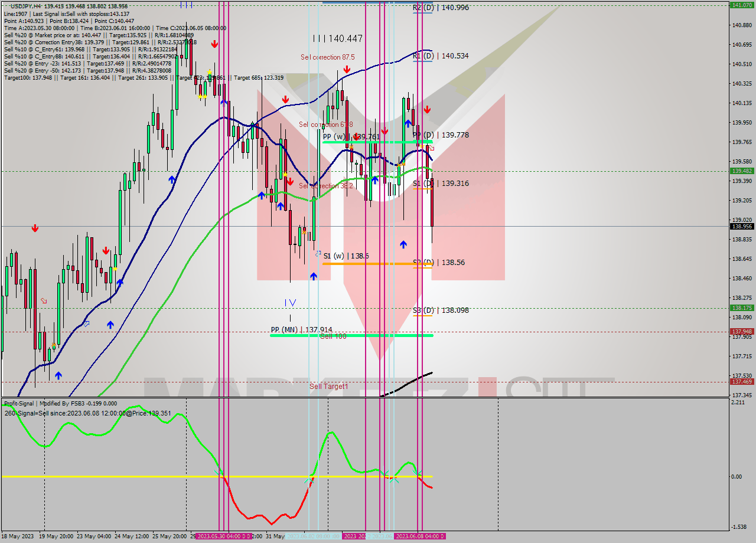The height and width of the screenshot is (543, 756).
Task: Select the green 139.482 price tag
Action: coord(742,171)
